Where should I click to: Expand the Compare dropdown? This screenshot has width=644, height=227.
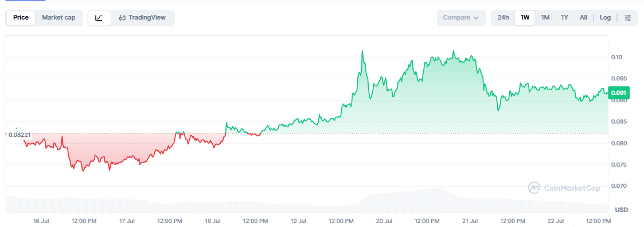click(x=461, y=18)
